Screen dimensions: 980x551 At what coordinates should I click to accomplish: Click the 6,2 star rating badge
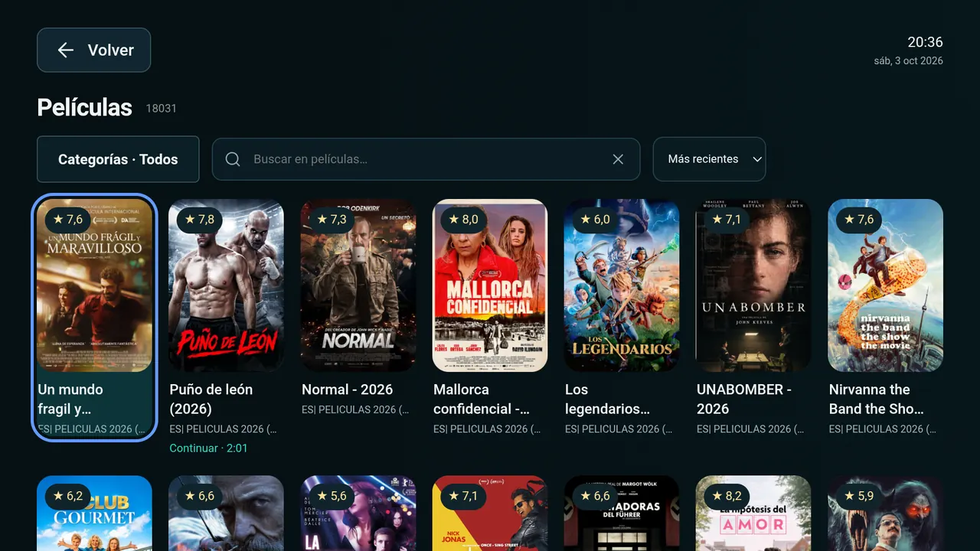click(67, 496)
